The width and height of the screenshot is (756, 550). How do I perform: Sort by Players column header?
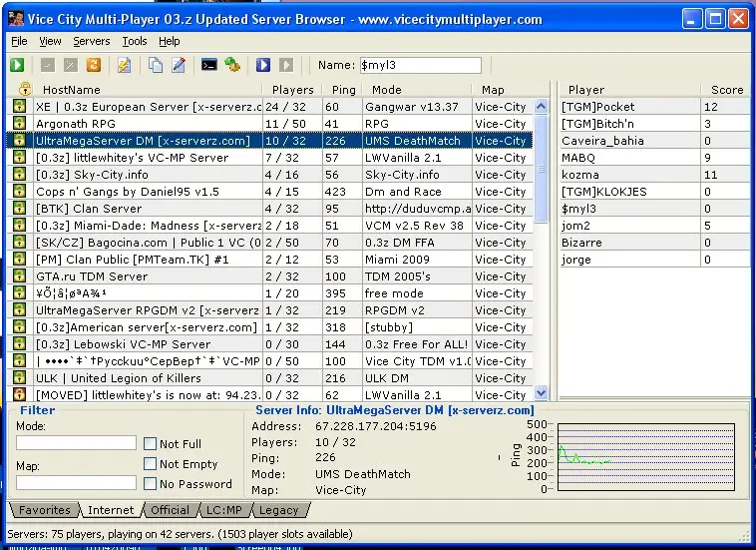tap(292, 90)
